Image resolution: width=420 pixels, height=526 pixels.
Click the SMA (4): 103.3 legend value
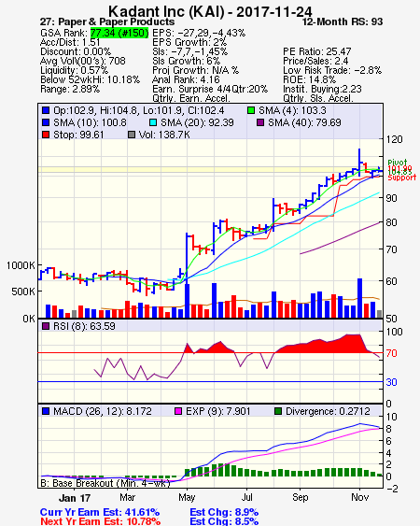tap(292, 110)
